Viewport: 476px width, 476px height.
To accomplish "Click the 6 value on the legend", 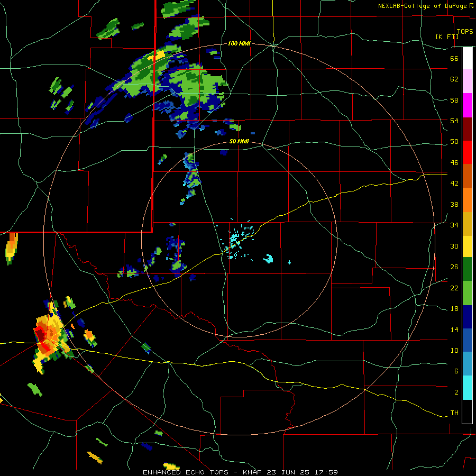I will (456, 371).
